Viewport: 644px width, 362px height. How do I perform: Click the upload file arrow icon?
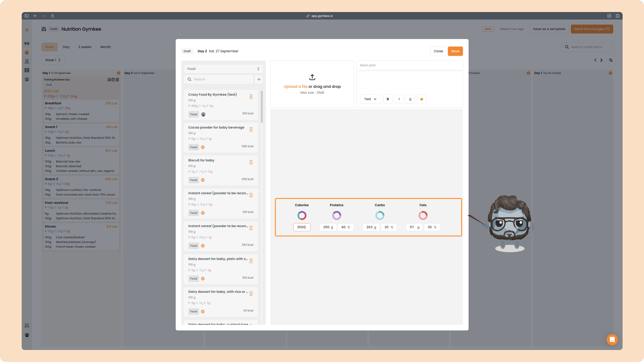[x=312, y=77]
